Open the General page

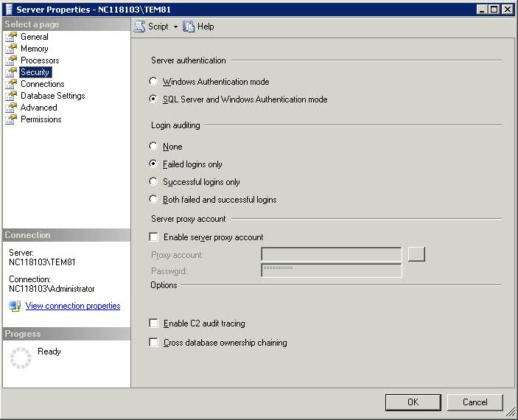[x=34, y=37]
